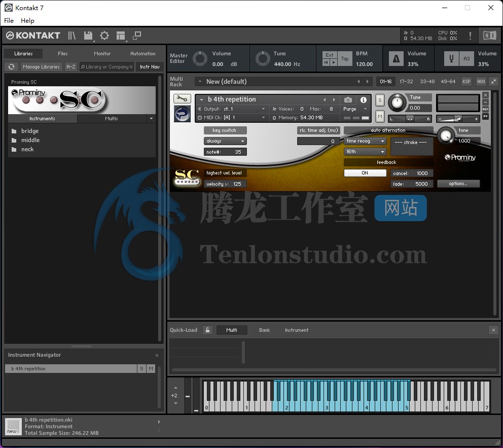Click Manage Libraries button

[41, 67]
